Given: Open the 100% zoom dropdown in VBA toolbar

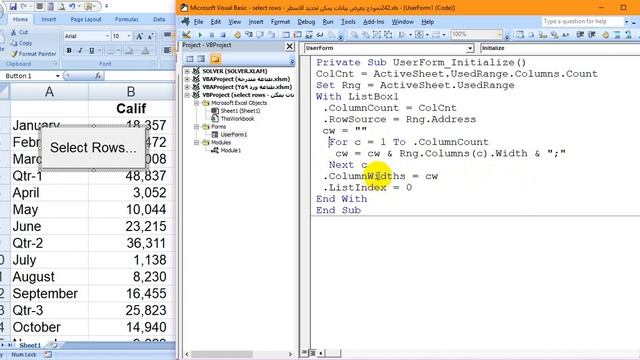Looking at the screenshot, I should (x=499, y=35).
